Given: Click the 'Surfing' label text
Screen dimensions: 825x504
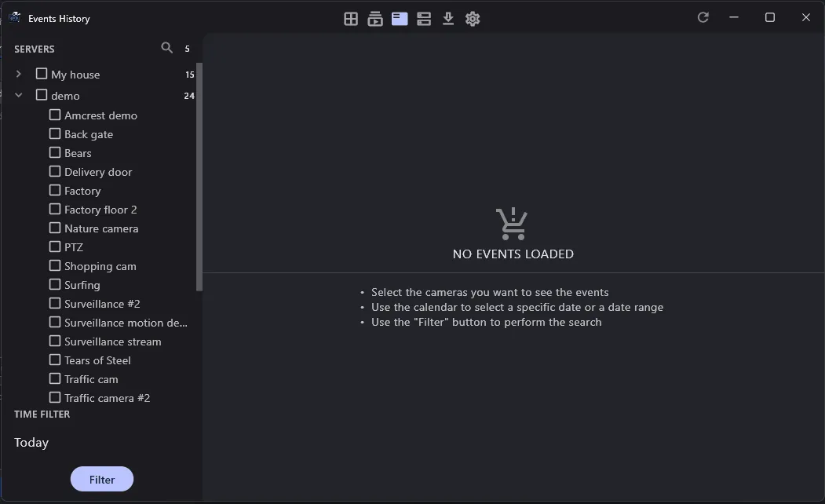Looking at the screenshot, I should (82, 285).
